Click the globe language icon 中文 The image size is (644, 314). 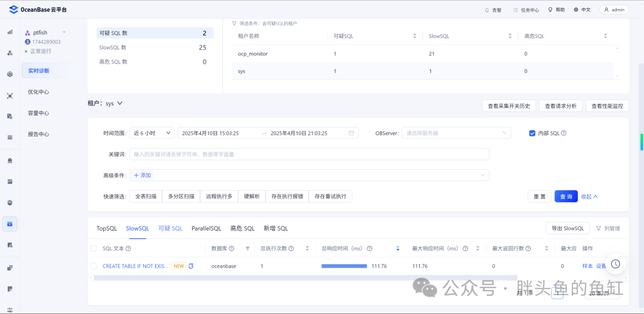pyautogui.click(x=576, y=10)
